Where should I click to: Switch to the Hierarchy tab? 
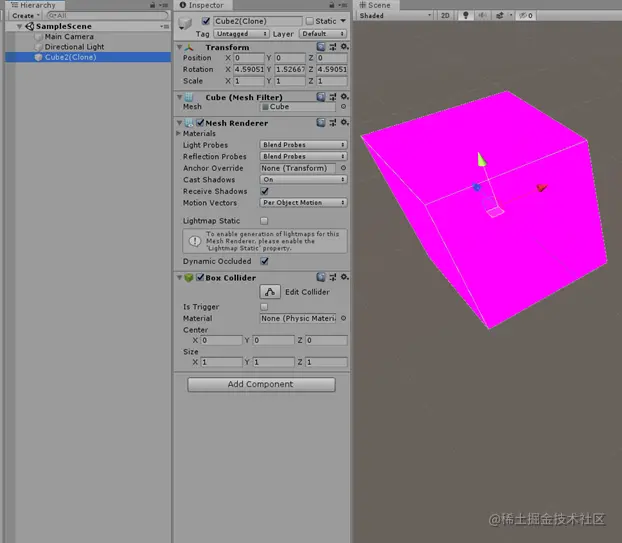coord(33,5)
